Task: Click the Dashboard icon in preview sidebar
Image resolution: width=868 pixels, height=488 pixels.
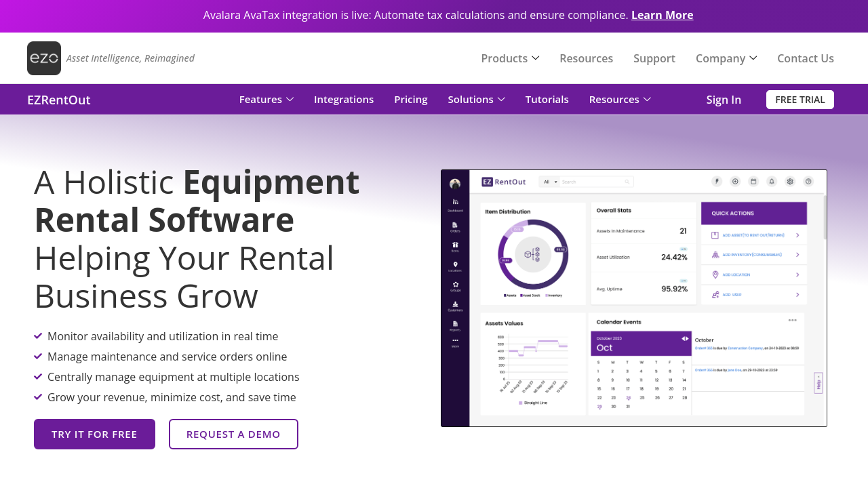Action: [x=455, y=203]
